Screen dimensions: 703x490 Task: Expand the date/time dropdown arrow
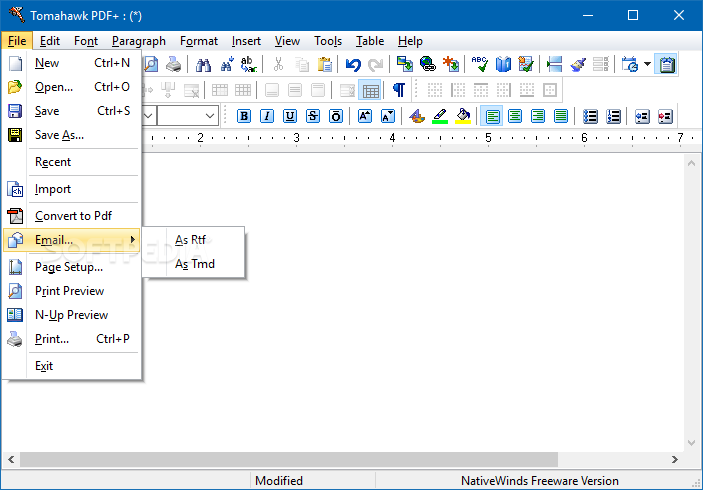tap(647, 65)
